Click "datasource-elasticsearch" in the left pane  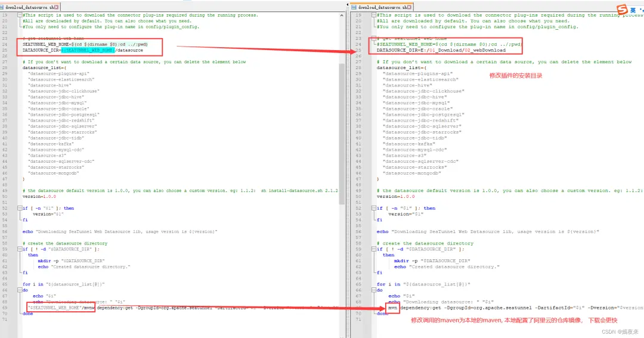point(61,79)
